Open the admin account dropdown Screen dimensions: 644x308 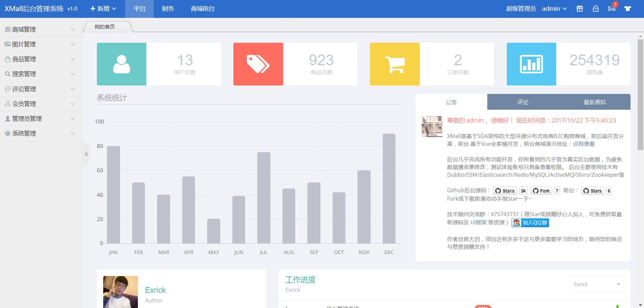[554, 9]
